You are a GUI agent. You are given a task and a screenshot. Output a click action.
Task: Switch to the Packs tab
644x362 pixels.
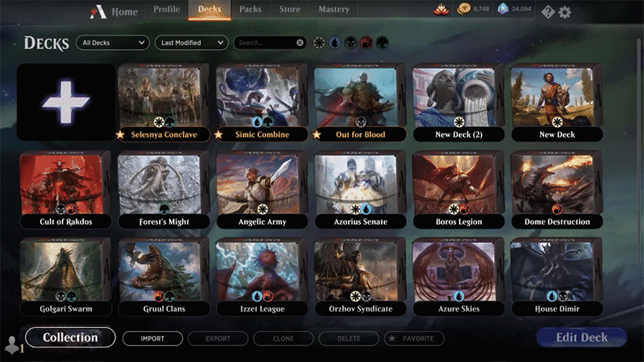(251, 9)
